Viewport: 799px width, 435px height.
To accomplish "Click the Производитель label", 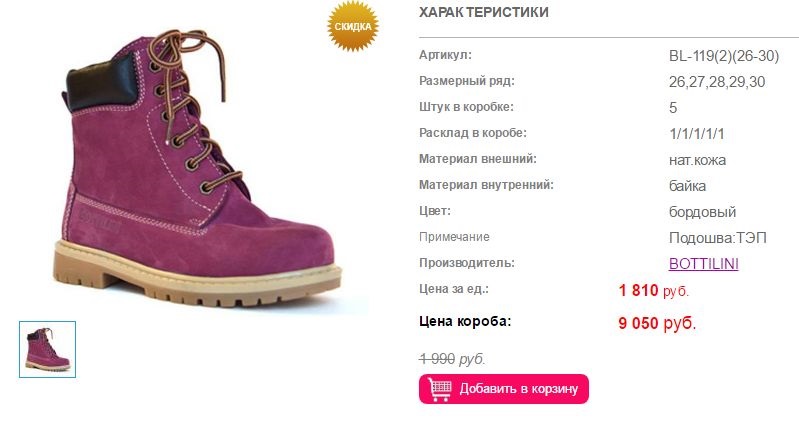I will (467, 263).
